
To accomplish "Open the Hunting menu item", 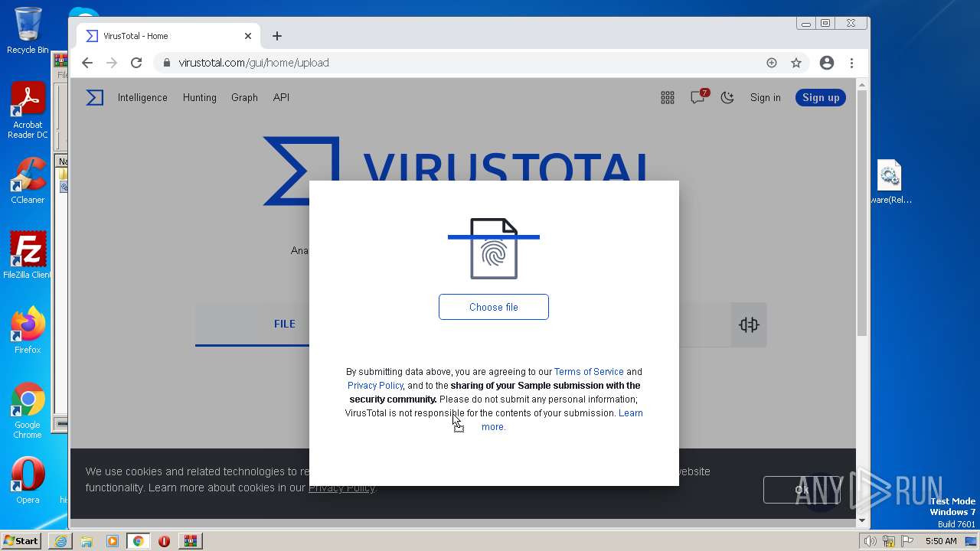I will [x=200, y=97].
